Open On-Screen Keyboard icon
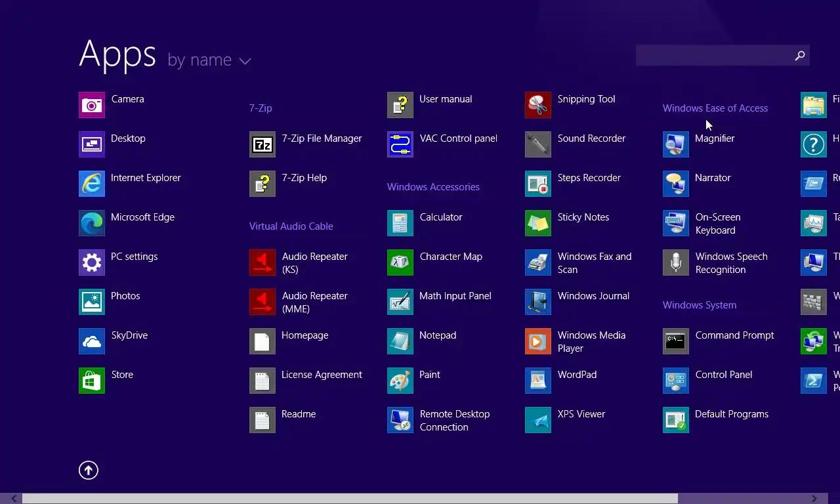This screenshot has height=504, width=840. pos(676,223)
